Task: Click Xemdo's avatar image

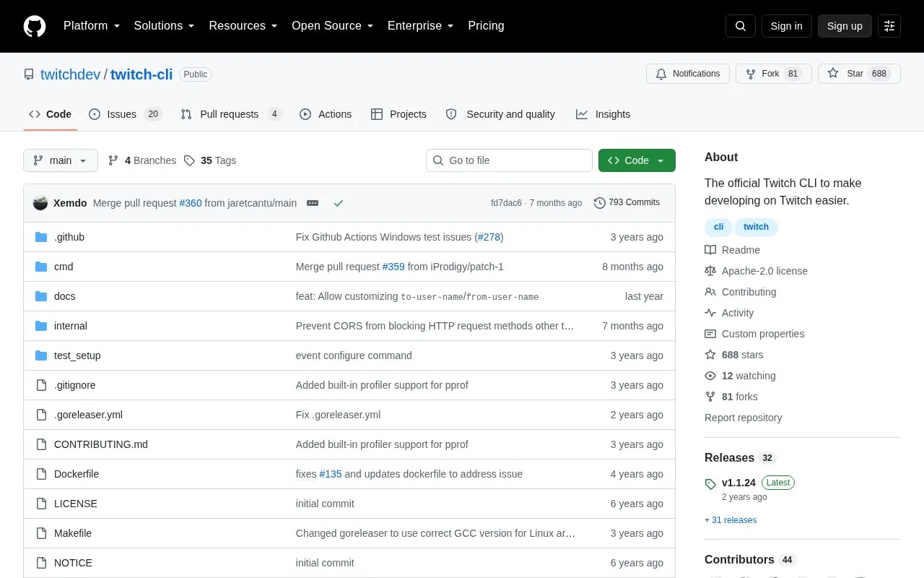Action: pos(40,203)
